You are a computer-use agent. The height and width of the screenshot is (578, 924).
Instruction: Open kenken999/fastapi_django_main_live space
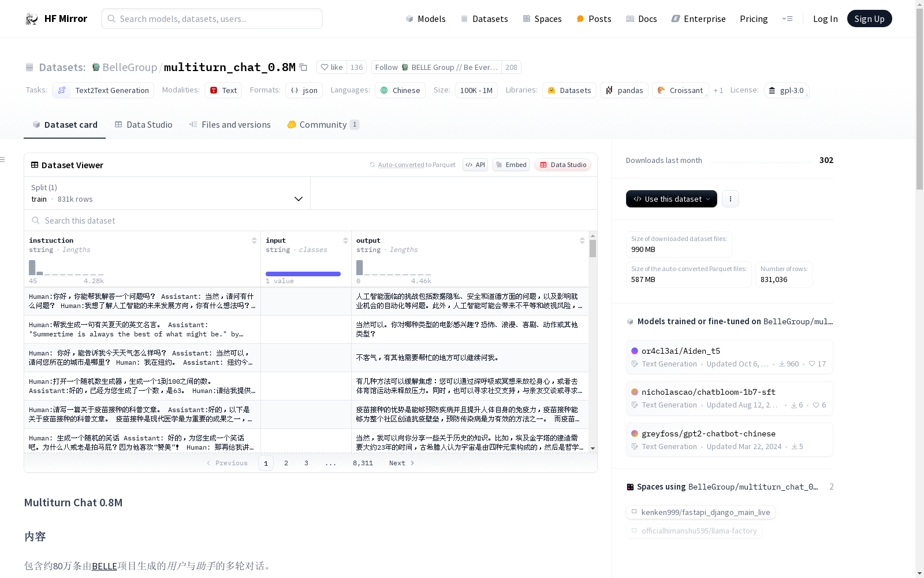pos(701,512)
